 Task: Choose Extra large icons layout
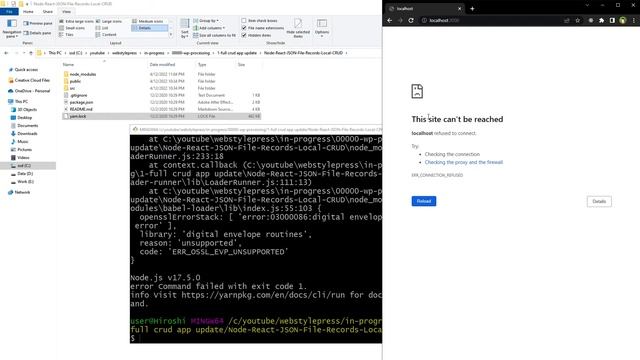coord(76,21)
